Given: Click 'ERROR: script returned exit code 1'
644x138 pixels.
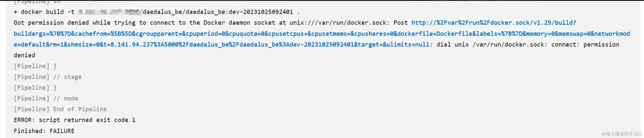Looking at the screenshot, I should tap(74, 120).
